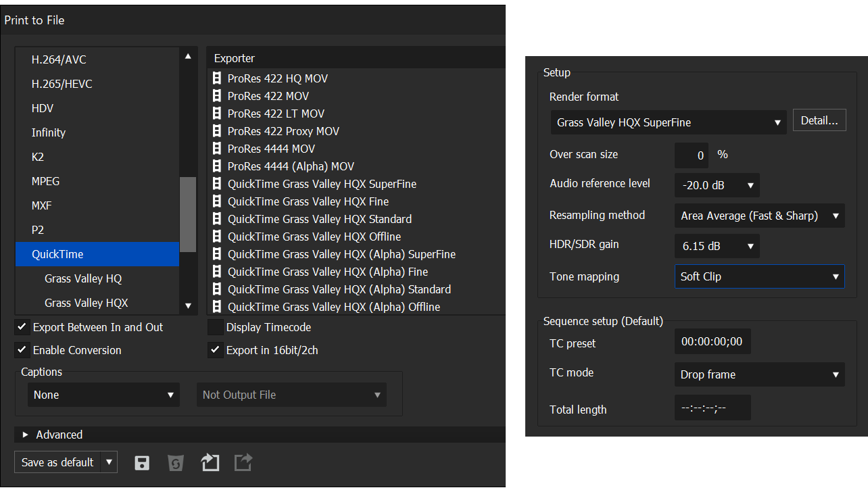Image resolution: width=868 pixels, height=492 pixels.
Task: Click the Exporter column header
Action: pos(356,58)
